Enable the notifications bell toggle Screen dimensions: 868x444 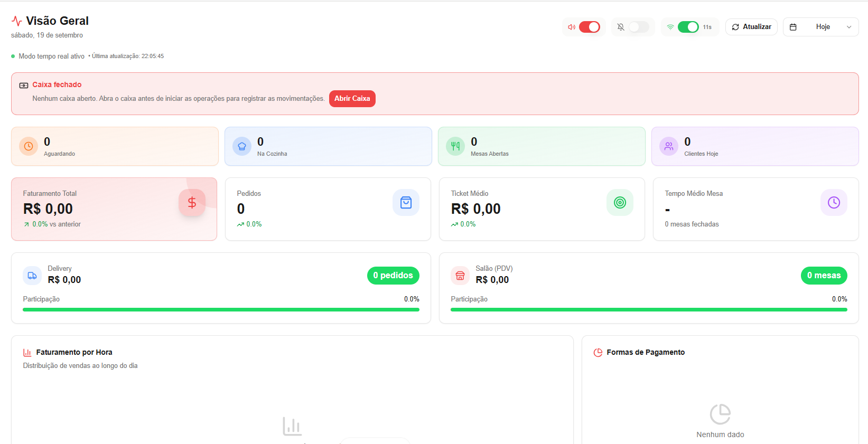click(639, 27)
